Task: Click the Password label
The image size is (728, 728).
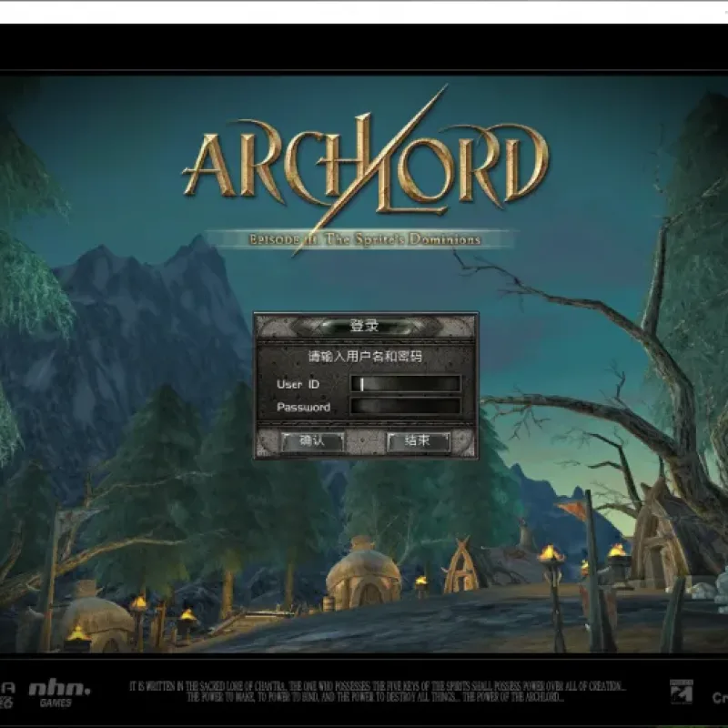Action: 304,407
